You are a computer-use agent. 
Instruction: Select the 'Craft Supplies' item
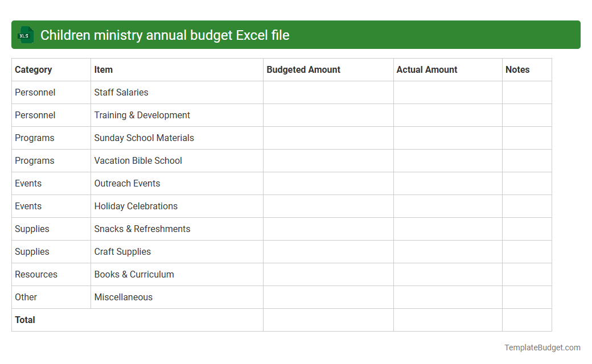122,251
